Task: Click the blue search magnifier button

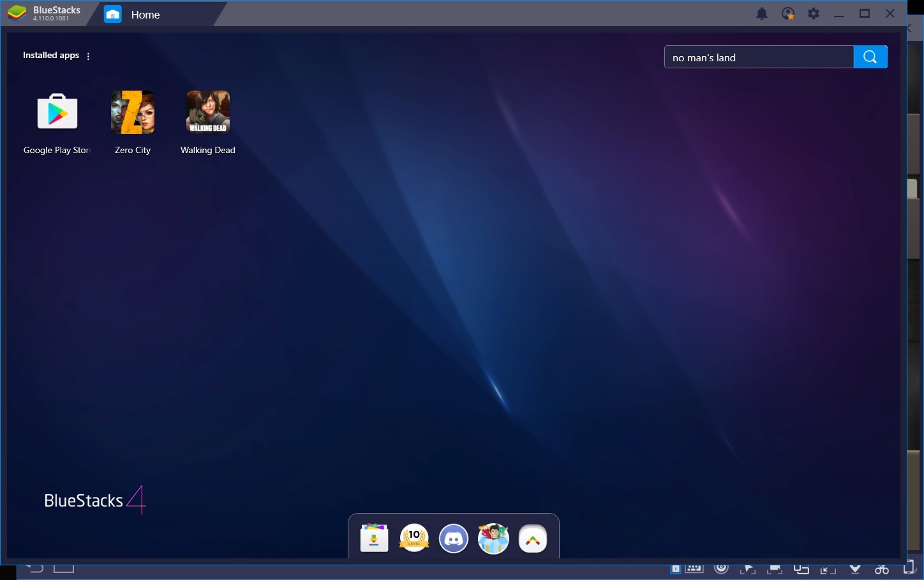Action: [x=870, y=57]
